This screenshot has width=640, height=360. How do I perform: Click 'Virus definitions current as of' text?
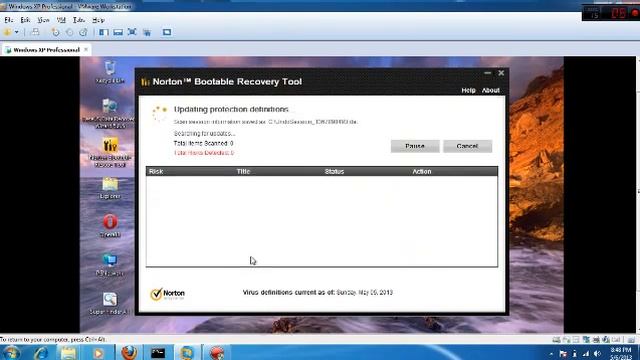288,292
